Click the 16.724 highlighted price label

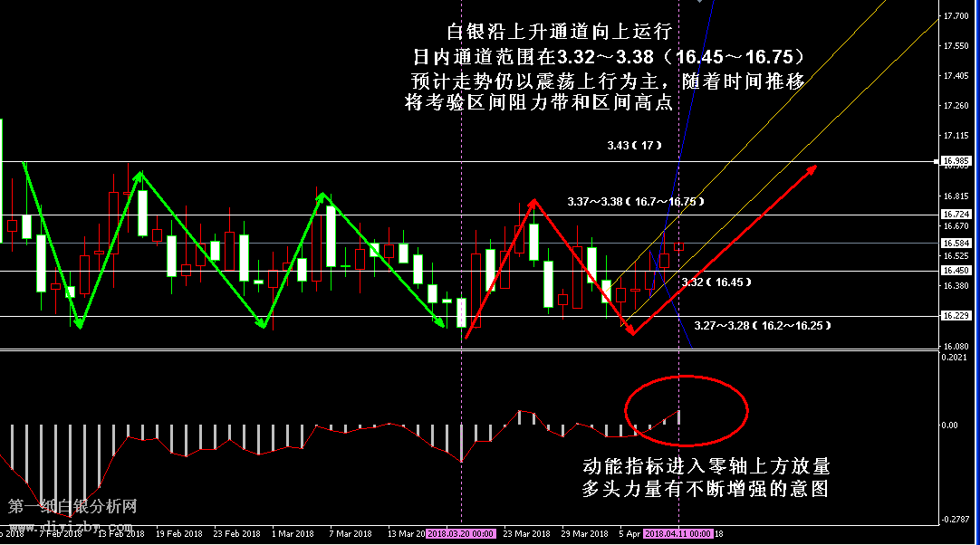(956, 215)
